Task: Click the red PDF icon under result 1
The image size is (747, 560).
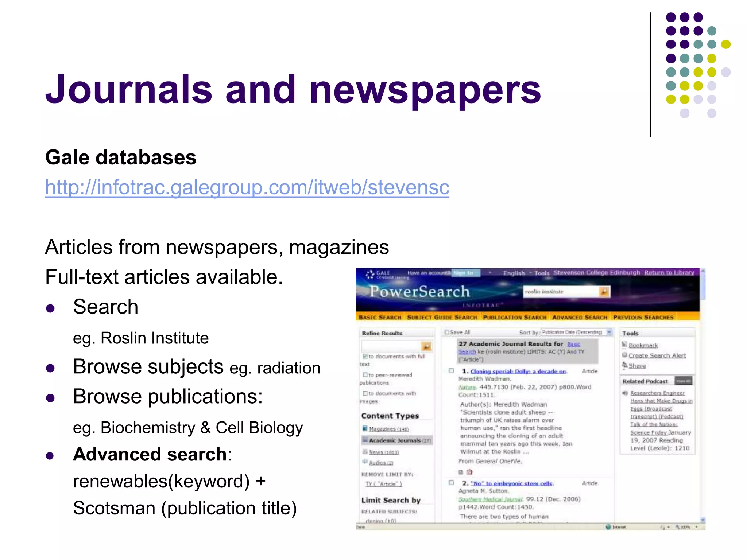Action: [469, 472]
